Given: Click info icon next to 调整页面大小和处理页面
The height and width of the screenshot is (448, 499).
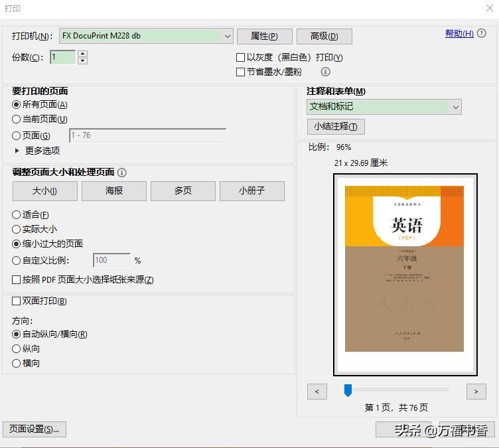Looking at the screenshot, I should [x=122, y=173].
